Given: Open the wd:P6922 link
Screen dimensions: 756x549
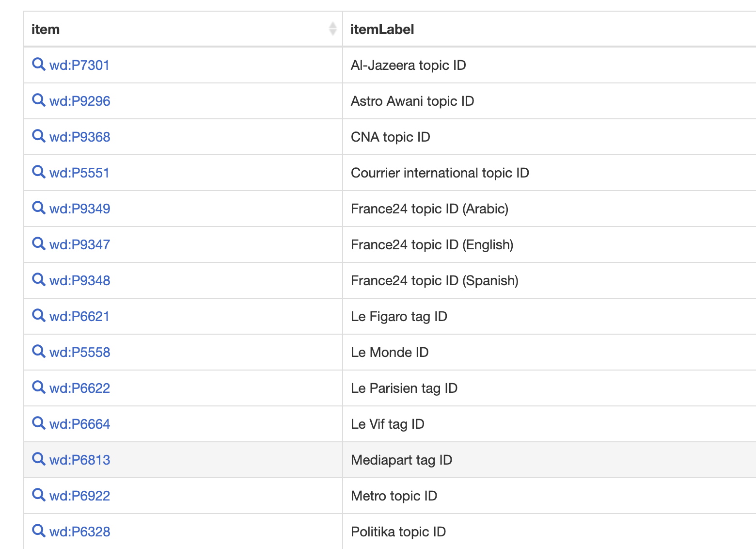Looking at the screenshot, I should pyautogui.click(x=79, y=496).
